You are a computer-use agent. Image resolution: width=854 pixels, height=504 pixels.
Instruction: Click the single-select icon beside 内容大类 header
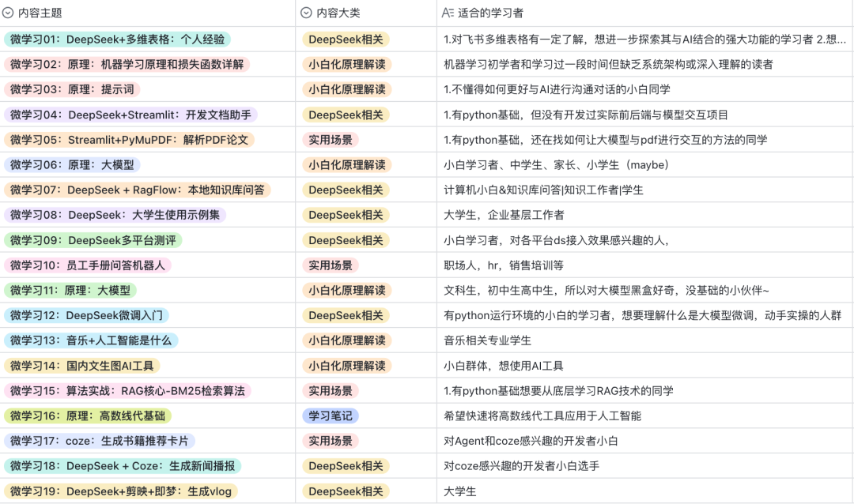tap(307, 13)
